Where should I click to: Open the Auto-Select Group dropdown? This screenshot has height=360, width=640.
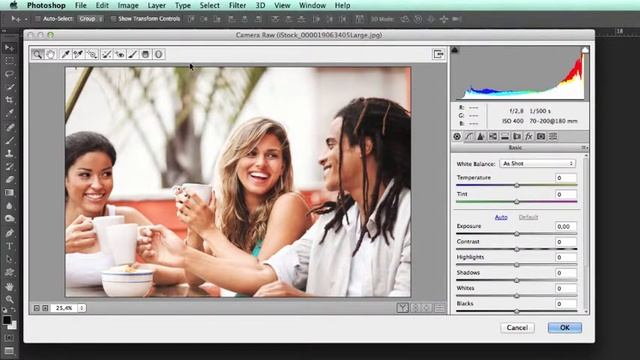click(x=91, y=19)
